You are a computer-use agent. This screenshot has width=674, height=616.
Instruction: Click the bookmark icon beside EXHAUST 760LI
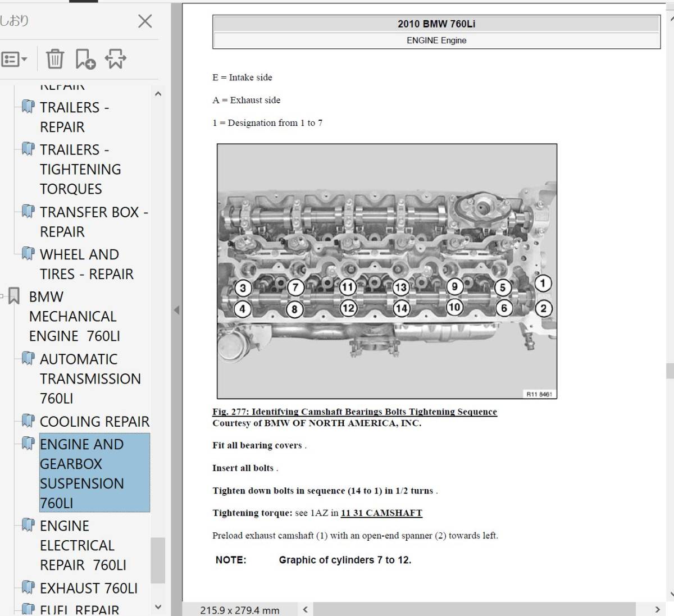[28, 587]
